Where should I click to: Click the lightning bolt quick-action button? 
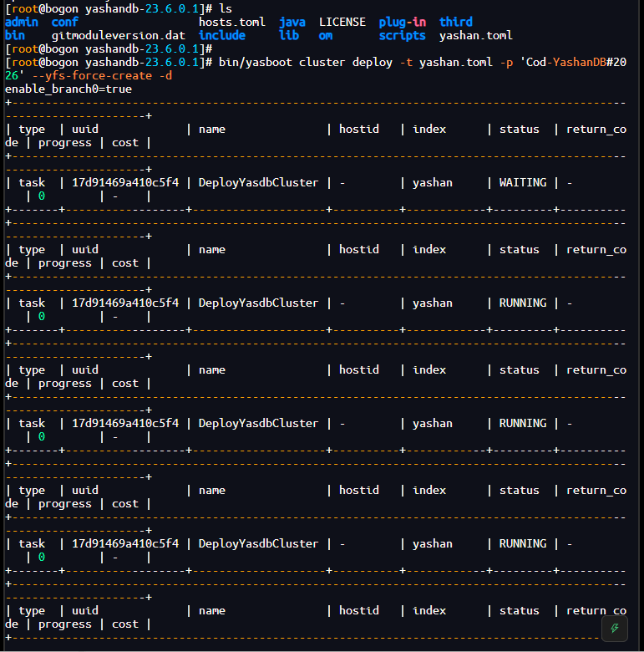pyautogui.click(x=615, y=628)
